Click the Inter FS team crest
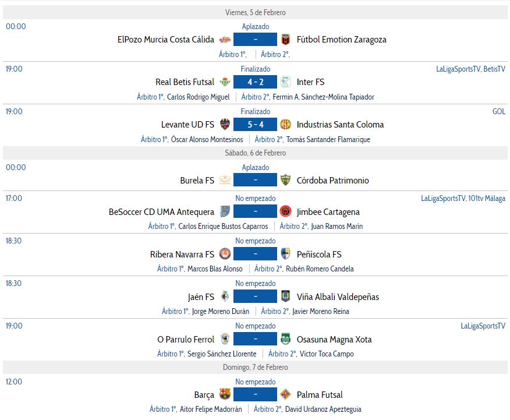The image size is (510, 420). tap(285, 82)
